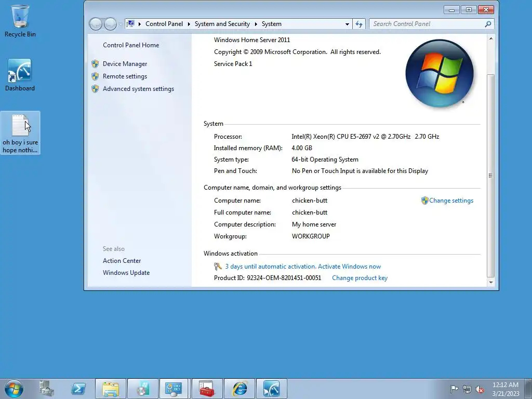This screenshot has height=399, width=532.
Task: Open Control Panel Home
Action: [131, 45]
